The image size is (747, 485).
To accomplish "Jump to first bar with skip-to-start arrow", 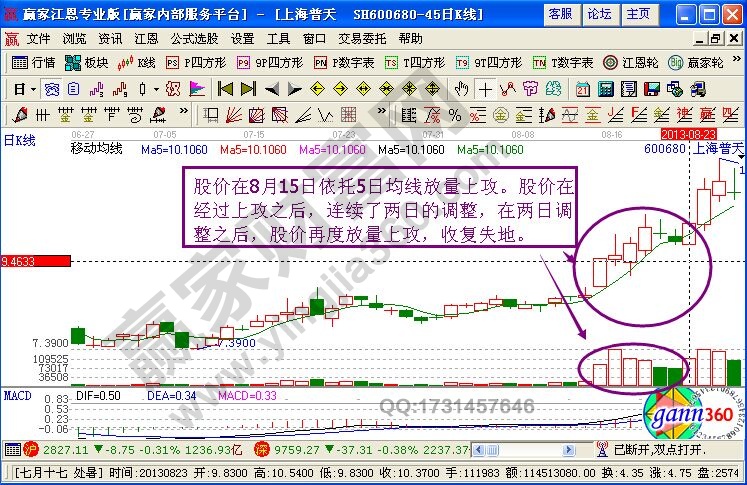I will pyautogui.click(x=225, y=88).
